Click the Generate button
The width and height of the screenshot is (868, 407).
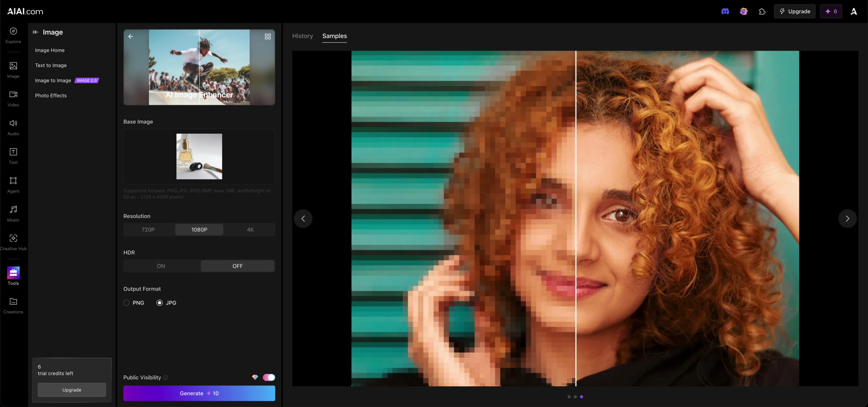click(199, 393)
